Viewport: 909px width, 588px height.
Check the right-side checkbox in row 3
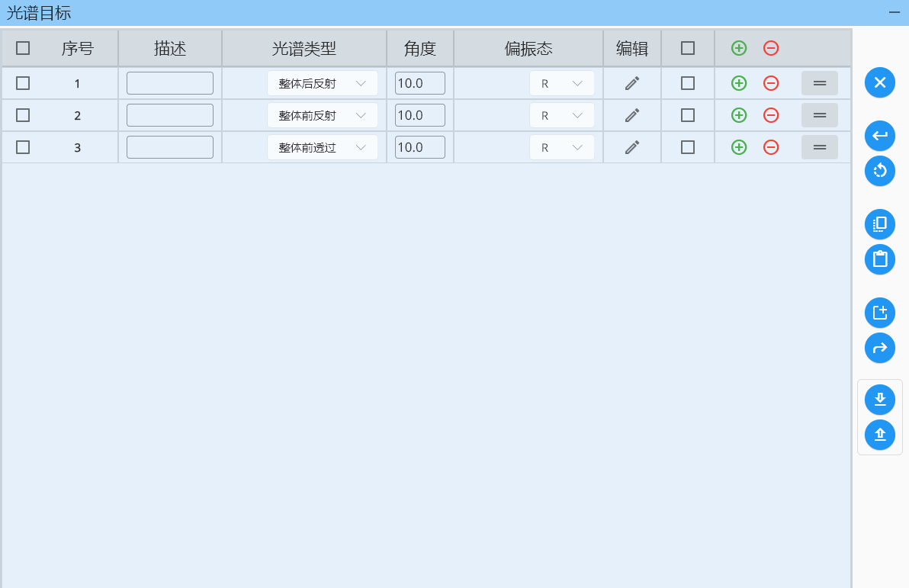[687, 147]
